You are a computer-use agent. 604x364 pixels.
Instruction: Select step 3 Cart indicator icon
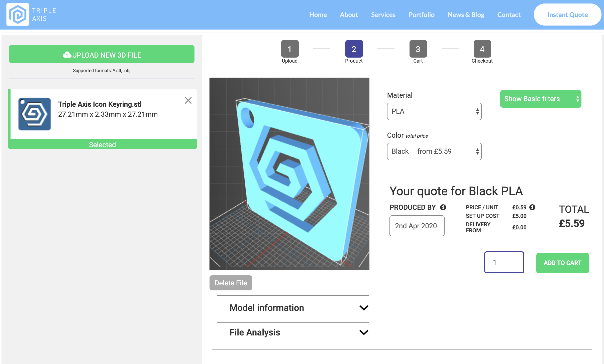click(418, 49)
